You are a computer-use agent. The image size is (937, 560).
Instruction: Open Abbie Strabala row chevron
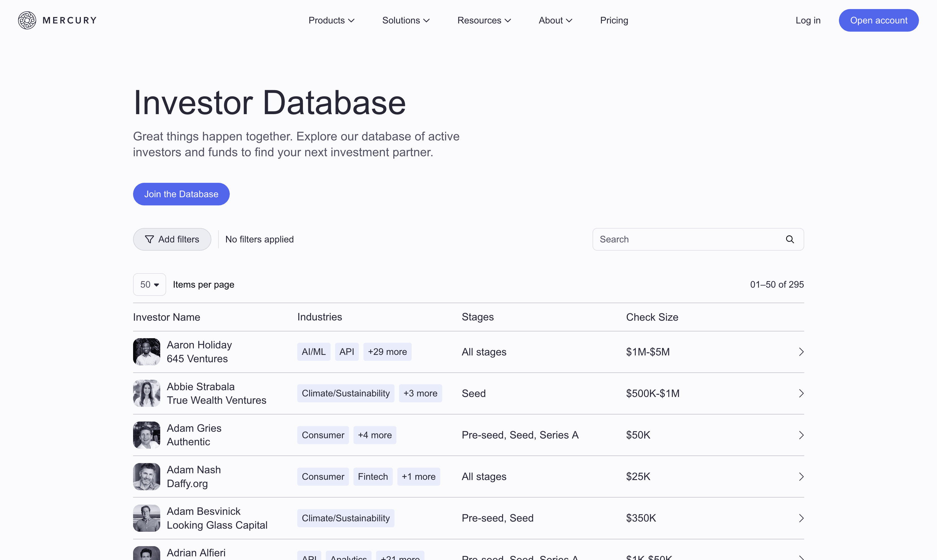pos(801,393)
